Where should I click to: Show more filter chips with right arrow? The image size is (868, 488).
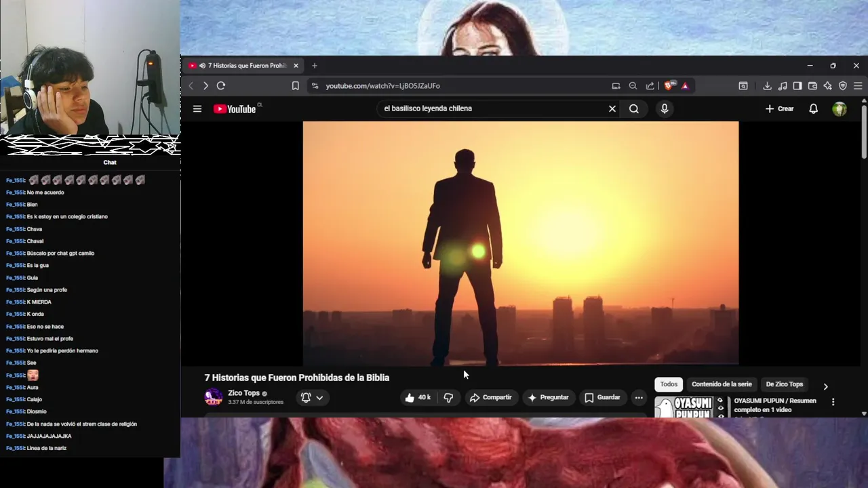825,386
